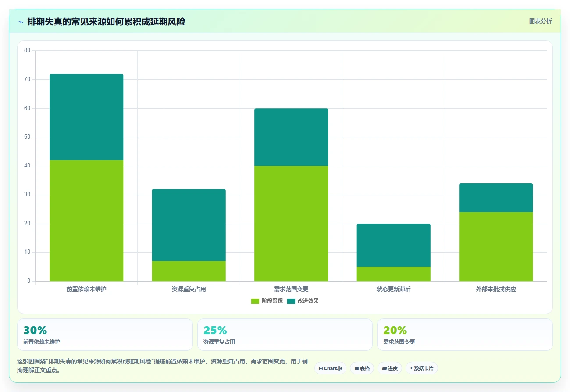This screenshot has width=570, height=392.
Task: Click the 25% stat card value
Action: 215,330
